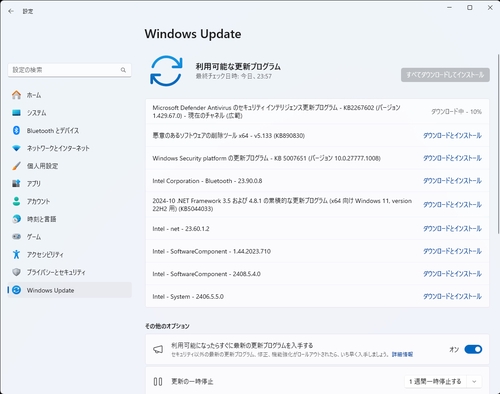
Task: Open 個人用設定 page
Action: pyautogui.click(x=70, y=166)
